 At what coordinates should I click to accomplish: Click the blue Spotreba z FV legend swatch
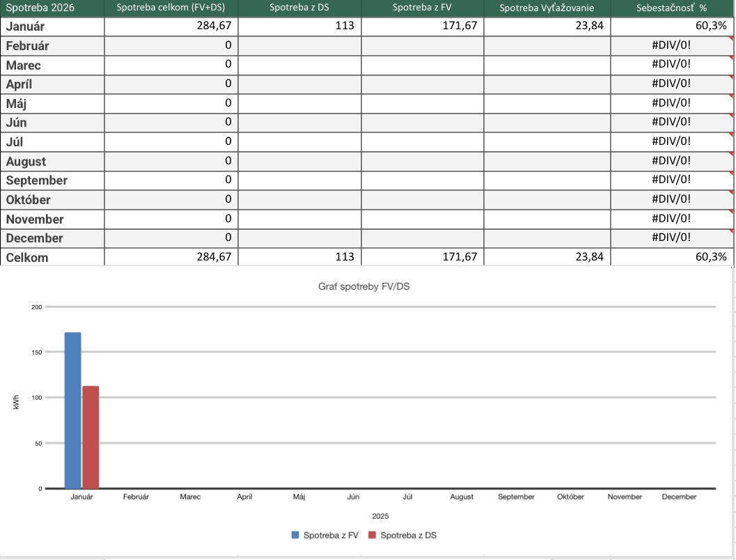(296, 535)
